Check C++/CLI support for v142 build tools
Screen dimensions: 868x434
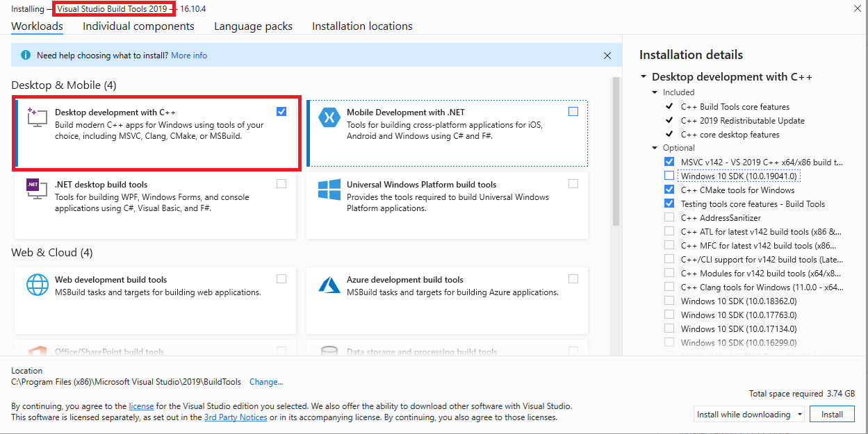(x=669, y=259)
